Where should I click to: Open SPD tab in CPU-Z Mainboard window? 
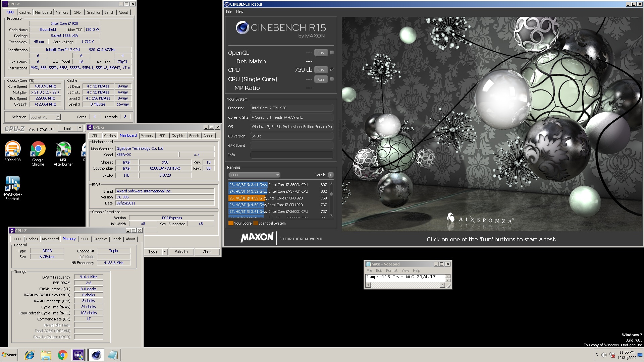(x=162, y=136)
